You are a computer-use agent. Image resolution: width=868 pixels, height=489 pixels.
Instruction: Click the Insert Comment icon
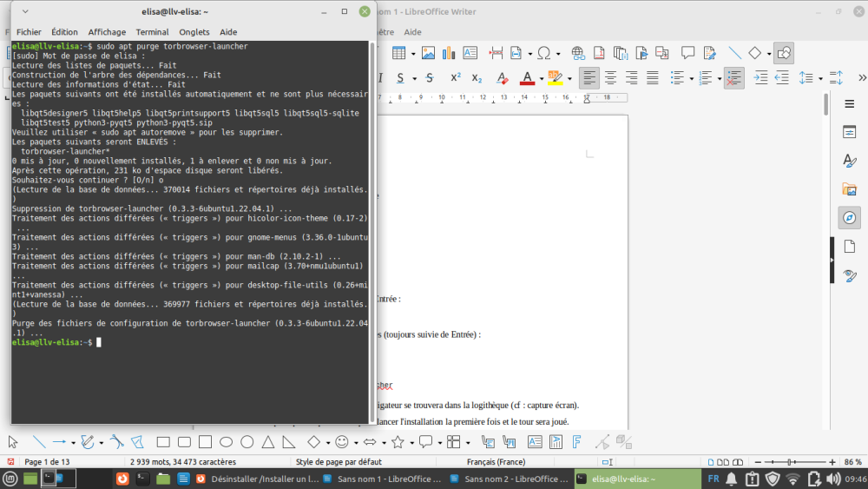tap(687, 53)
